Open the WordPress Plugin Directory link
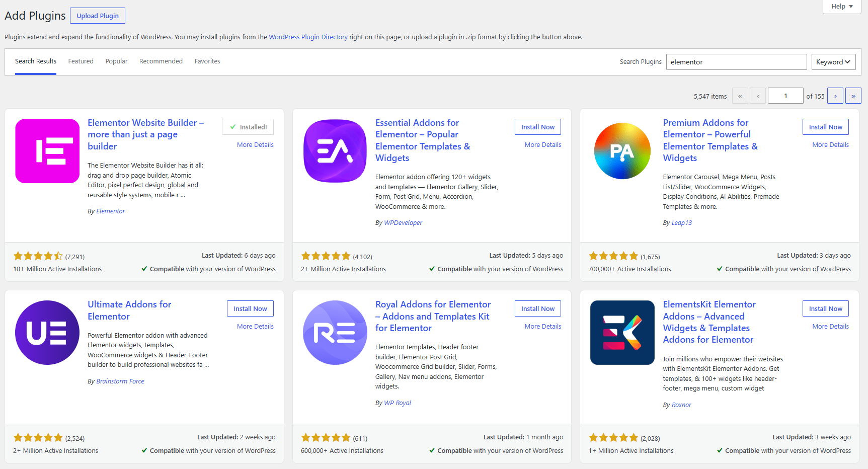 point(308,37)
